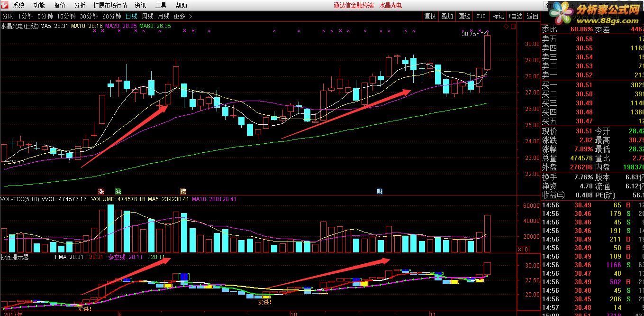This screenshot has width=644, height=316.
Task: Switch to 60分钟 period tab
Action: pos(112,16)
